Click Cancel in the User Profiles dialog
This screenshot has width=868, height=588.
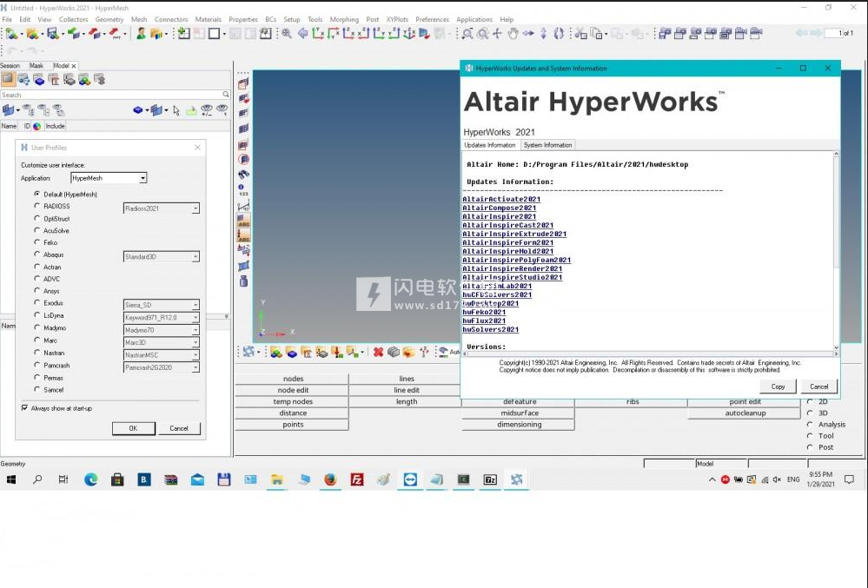[179, 428]
